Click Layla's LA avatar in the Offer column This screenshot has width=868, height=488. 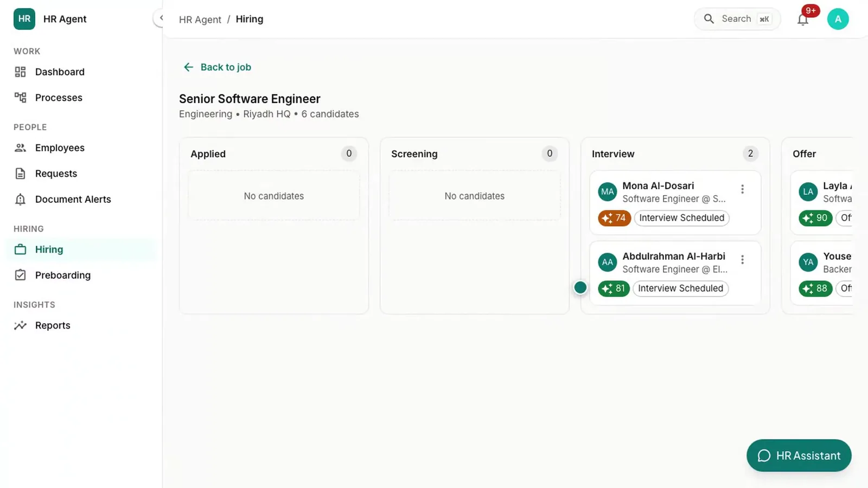pyautogui.click(x=808, y=191)
